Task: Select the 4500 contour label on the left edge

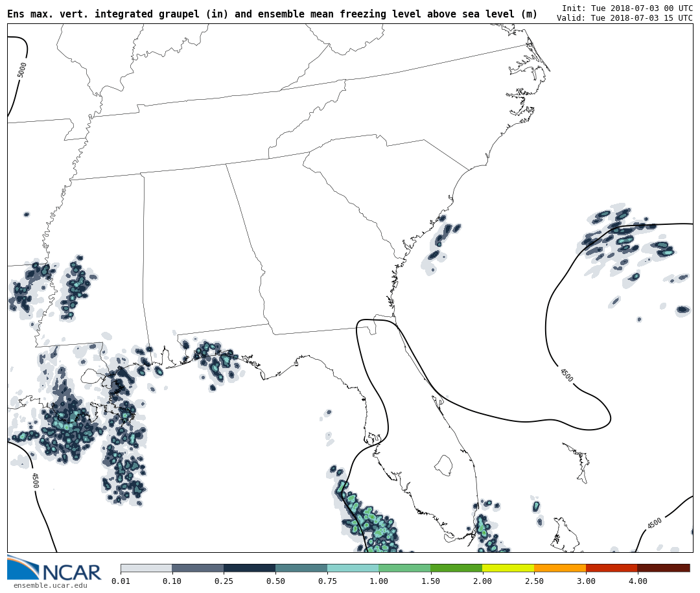Action: [35, 480]
